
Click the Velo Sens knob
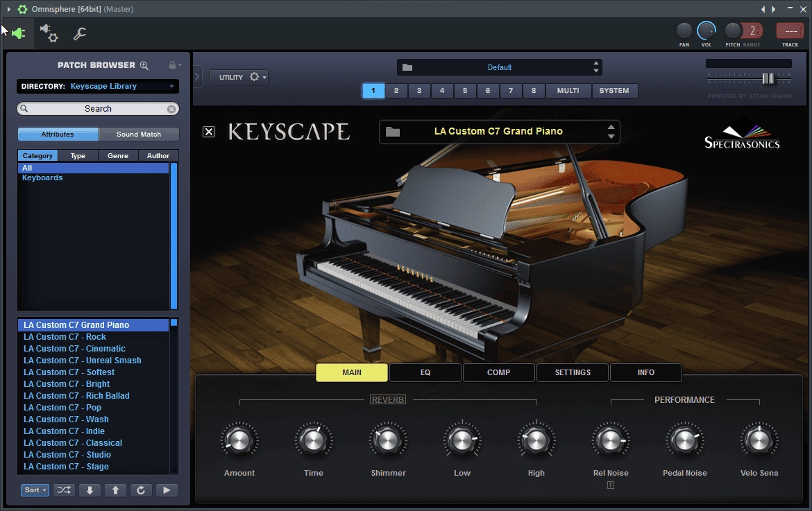click(759, 441)
